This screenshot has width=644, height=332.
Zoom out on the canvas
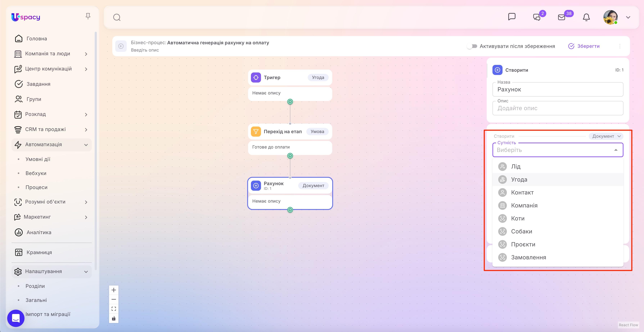point(114,299)
